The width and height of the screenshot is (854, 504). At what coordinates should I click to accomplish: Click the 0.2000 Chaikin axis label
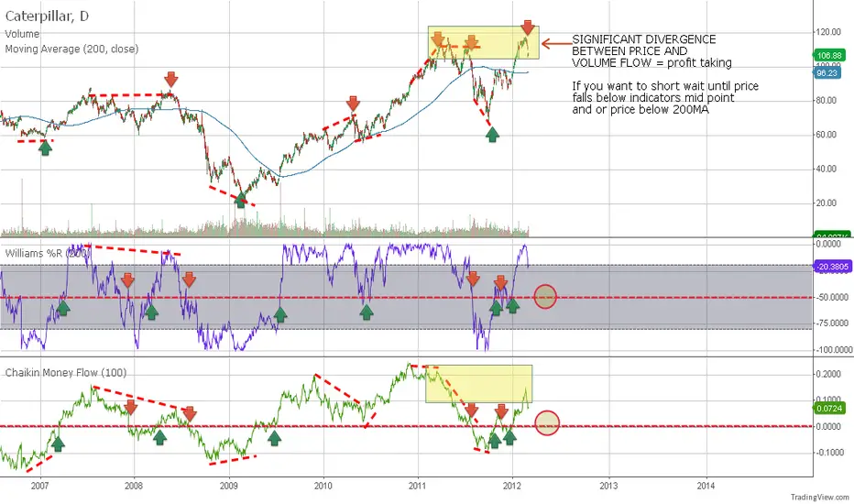(827, 374)
